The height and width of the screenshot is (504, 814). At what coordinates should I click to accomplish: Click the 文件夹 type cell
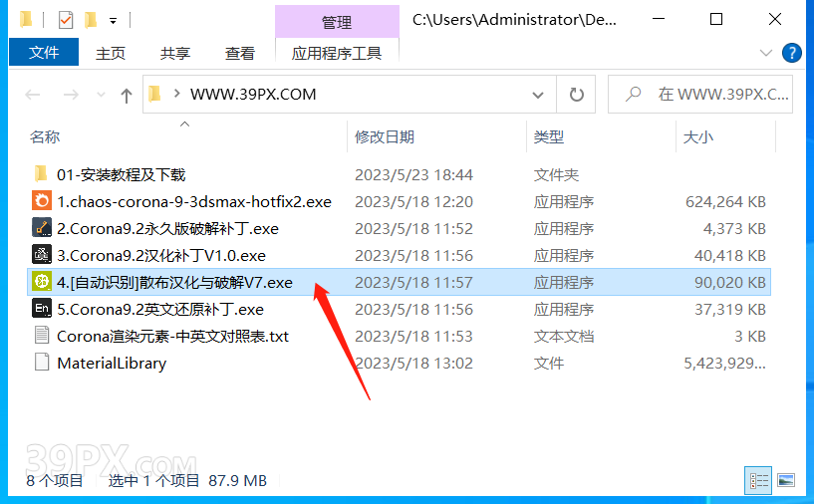tap(556, 175)
